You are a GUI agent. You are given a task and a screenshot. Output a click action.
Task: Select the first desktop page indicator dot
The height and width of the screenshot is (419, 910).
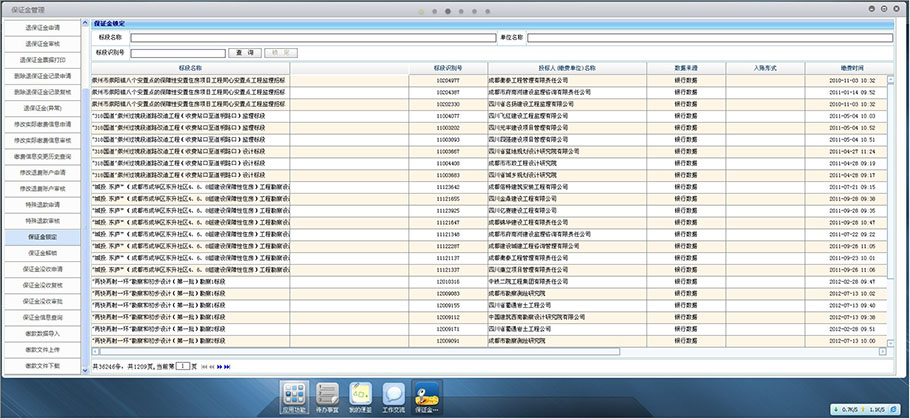click(421, 11)
